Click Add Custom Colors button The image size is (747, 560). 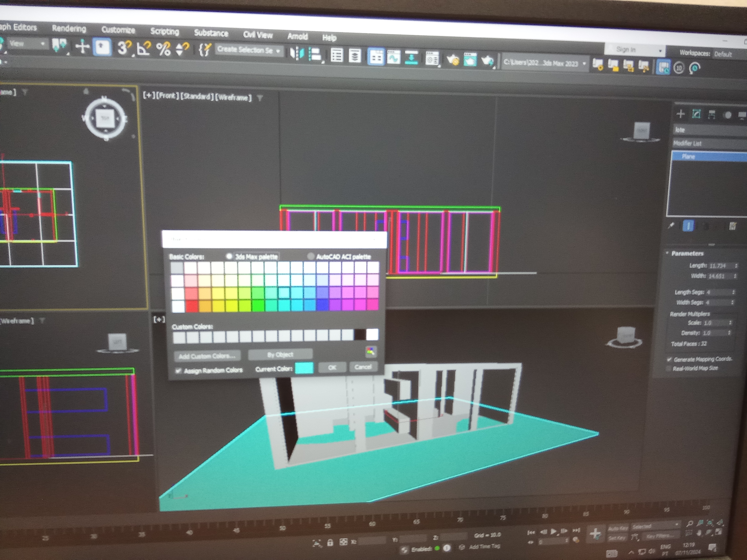click(x=207, y=356)
